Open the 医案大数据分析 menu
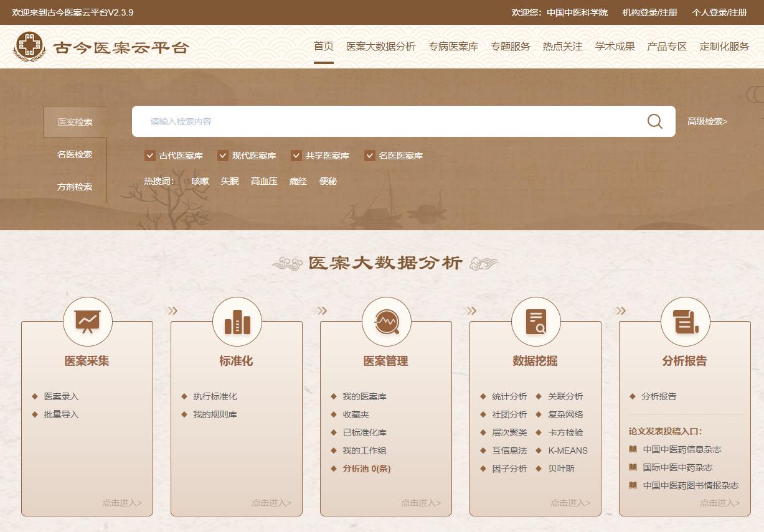764x532 pixels. tap(381, 47)
